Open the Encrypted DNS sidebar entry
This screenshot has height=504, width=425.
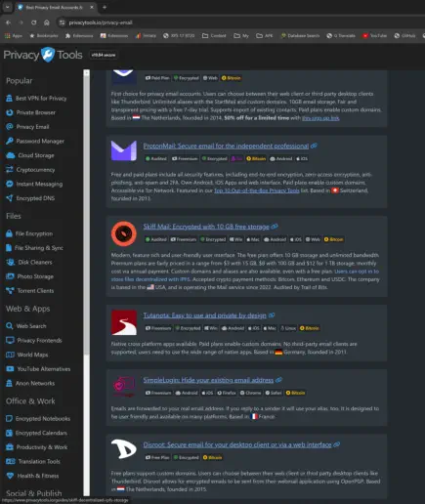pyautogui.click(x=30, y=198)
